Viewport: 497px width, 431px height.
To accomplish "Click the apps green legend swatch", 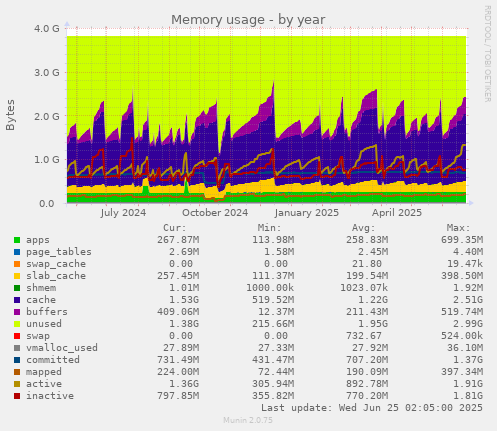I will [17, 240].
